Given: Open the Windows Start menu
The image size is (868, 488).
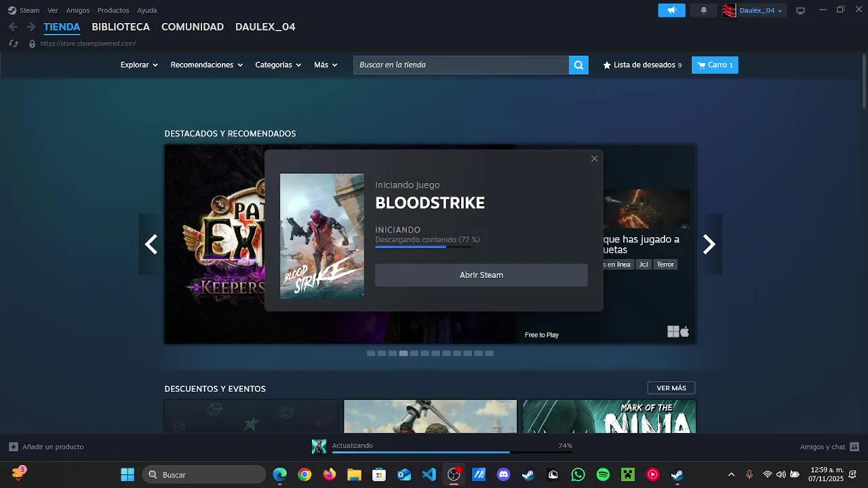Looking at the screenshot, I should pyautogui.click(x=127, y=474).
